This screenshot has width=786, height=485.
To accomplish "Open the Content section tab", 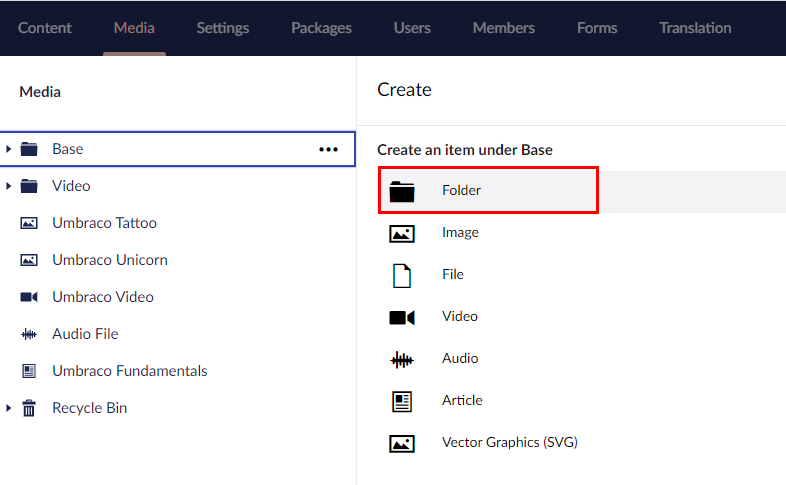I will click(45, 28).
